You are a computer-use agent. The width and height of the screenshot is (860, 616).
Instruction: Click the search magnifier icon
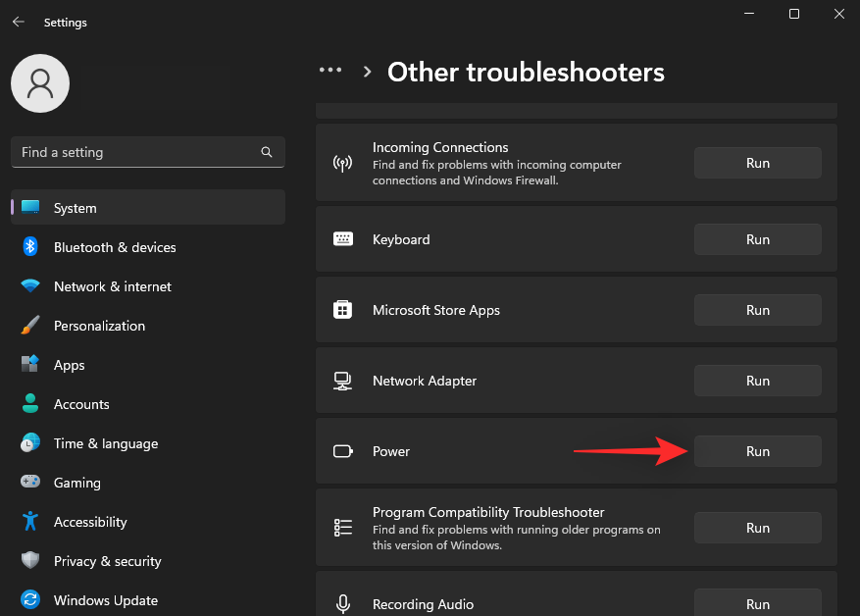(x=267, y=152)
